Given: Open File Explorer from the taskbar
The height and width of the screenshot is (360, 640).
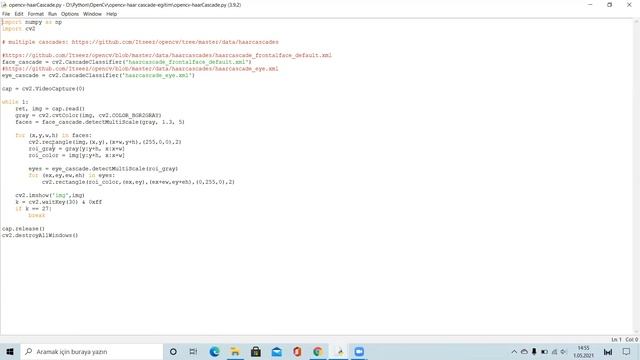Looking at the screenshot, I should 235,351.
